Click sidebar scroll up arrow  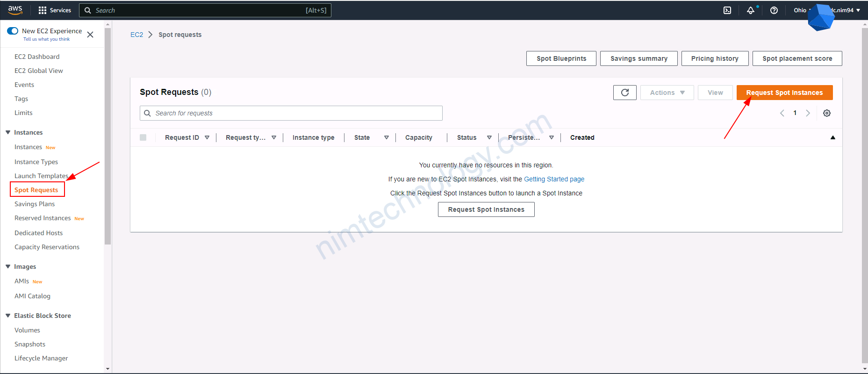click(108, 24)
